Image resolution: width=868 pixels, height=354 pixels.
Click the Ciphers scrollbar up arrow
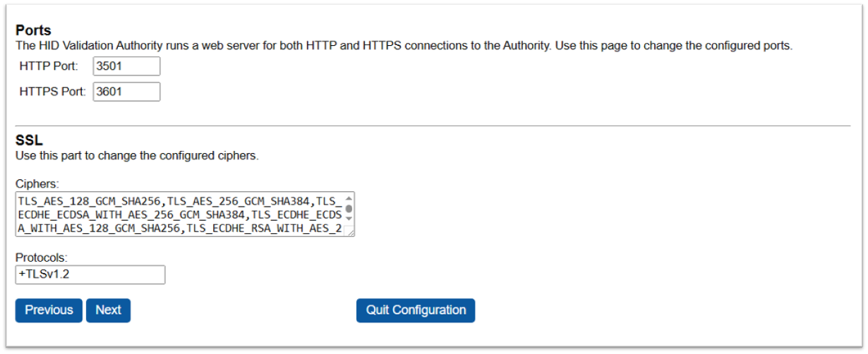click(349, 198)
